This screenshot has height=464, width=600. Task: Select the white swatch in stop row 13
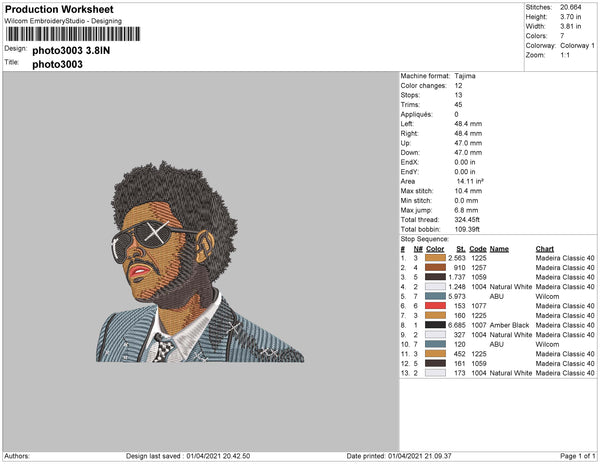click(x=435, y=373)
